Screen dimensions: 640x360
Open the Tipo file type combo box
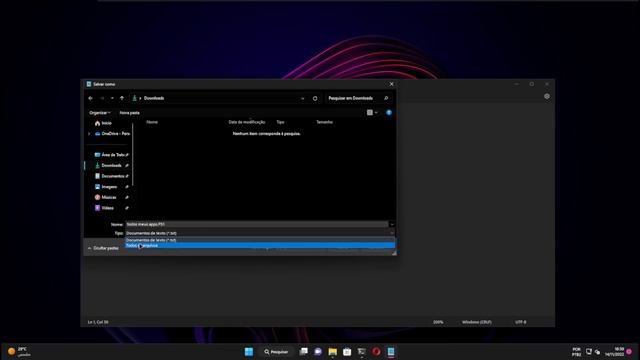tap(260, 233)
